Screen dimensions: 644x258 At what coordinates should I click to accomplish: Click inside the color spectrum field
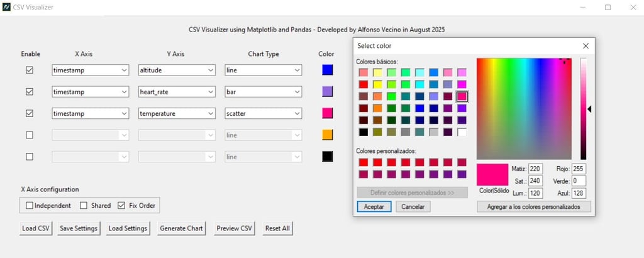tap(524, 109)
